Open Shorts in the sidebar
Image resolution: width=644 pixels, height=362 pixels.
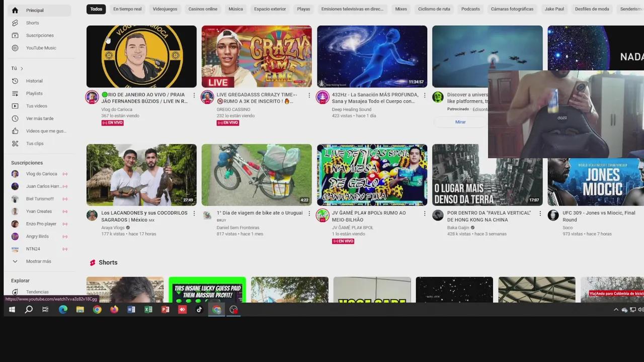[x=32, y=23]
